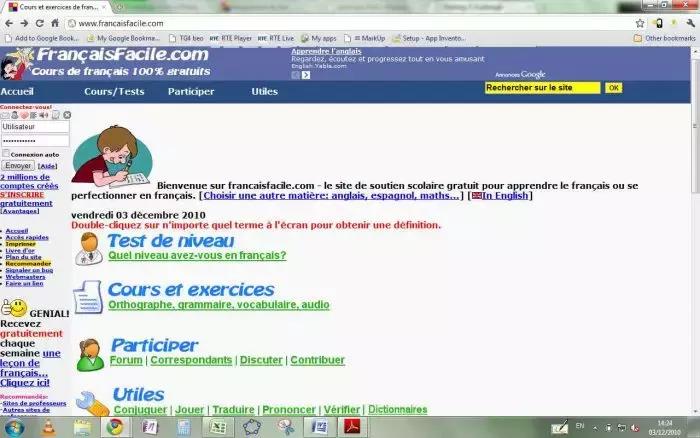Click the smiley thumbs-up GENIAL icon

pyautogui.click(x=14, y=308)
